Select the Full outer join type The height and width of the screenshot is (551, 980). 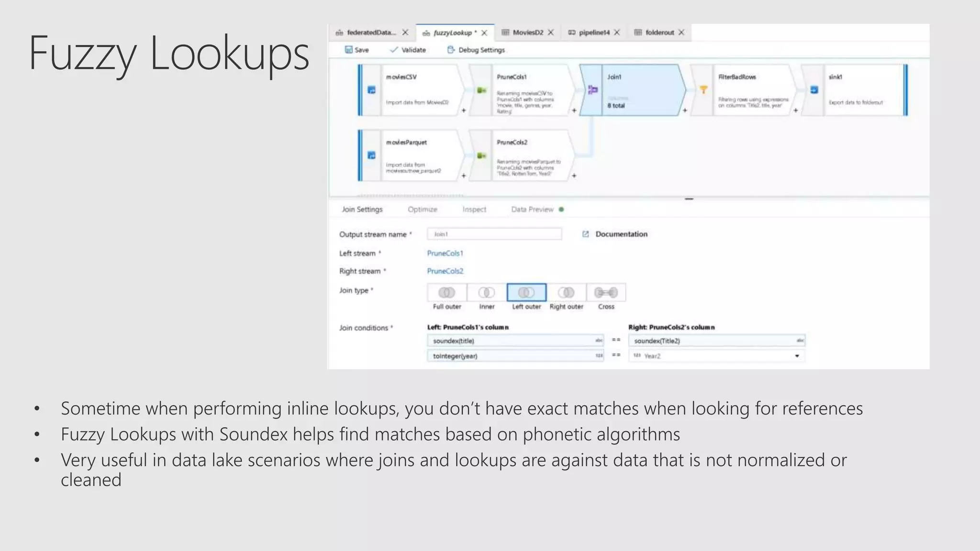point(446,292)
